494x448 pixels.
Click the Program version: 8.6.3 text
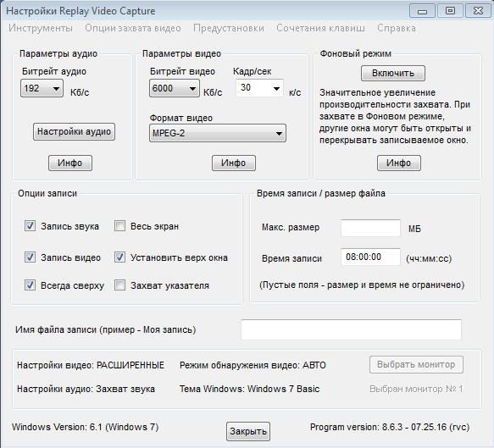(x=390, y=427)
